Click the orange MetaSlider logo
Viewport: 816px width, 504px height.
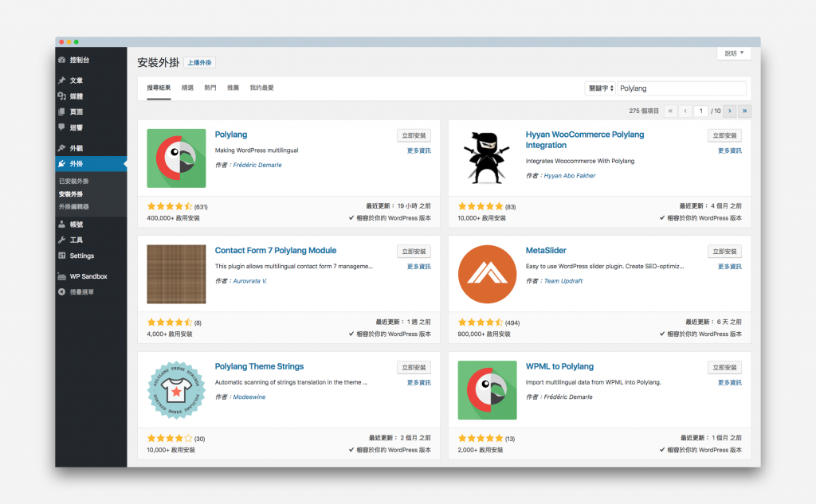click(x=487, y=274)
